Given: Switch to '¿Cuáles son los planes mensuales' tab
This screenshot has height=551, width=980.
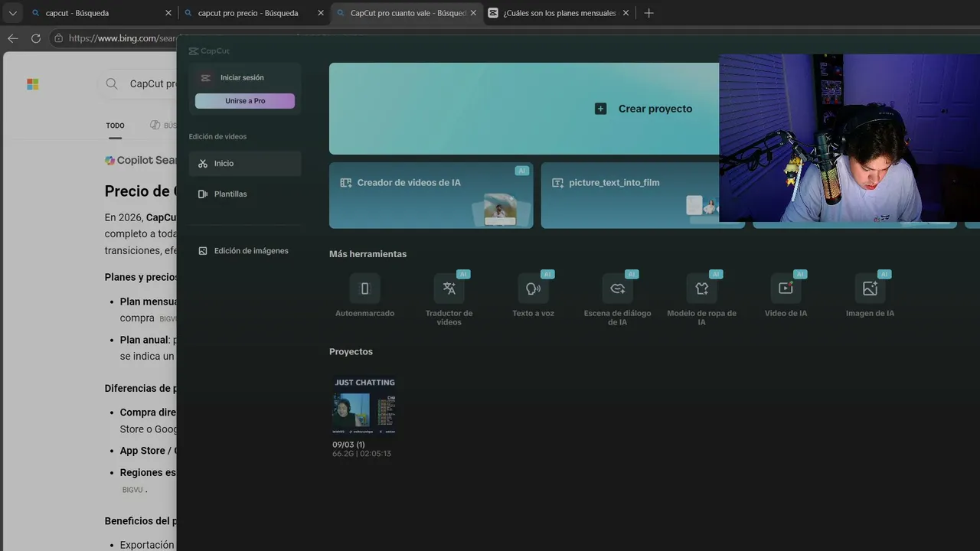Looking at the screenshot, I should (x=560, y=13).
